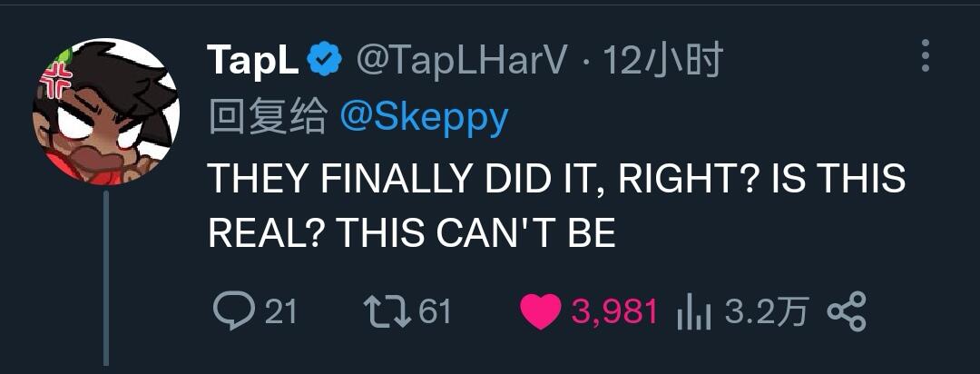Image resolution: width=980 pixels, height=374 pixels.
Task: Open the @Skeppy mention link
Action: [x=424, y=120]
